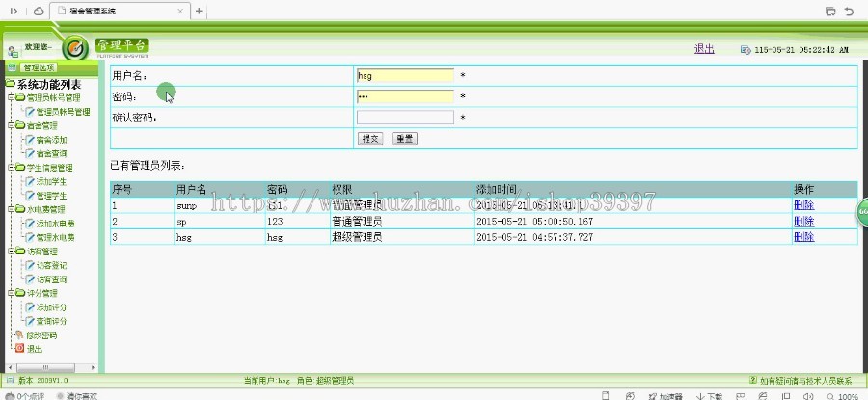Click the 重置 reset button
Viewport: 868px width, 400px height.
(x=405, y=139)
